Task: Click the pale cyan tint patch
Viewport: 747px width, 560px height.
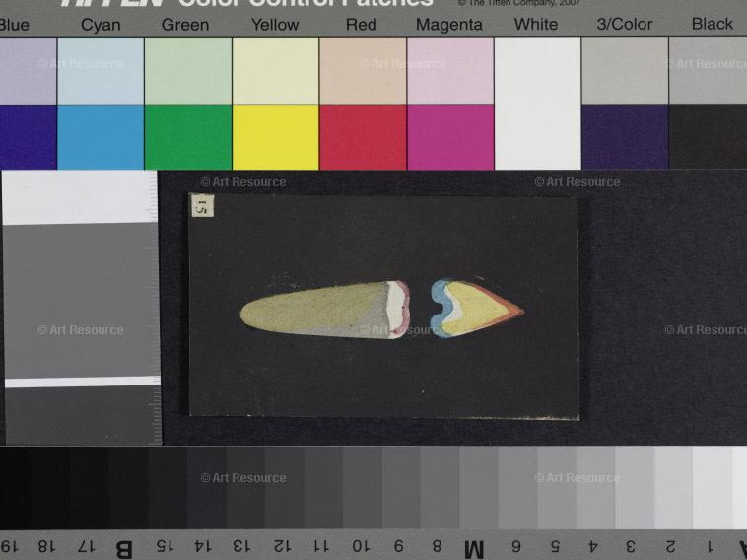Action: pyautogui.click(x=101, y=71)
